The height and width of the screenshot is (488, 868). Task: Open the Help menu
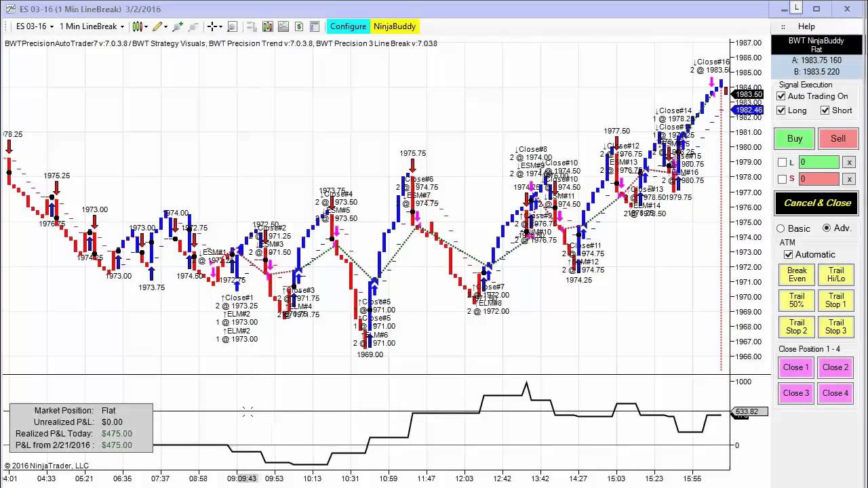(x=806, y=26)
